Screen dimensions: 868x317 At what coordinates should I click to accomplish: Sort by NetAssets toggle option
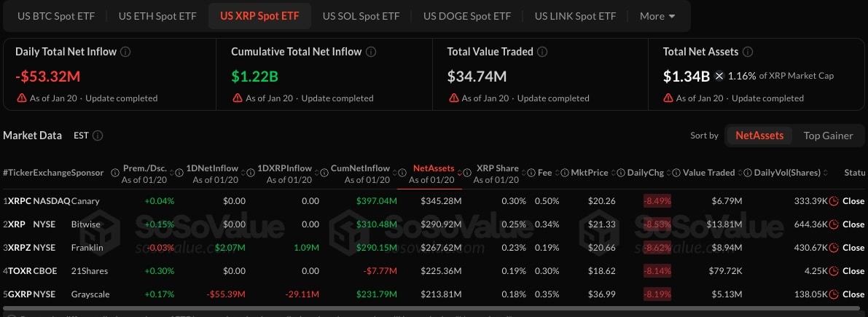[759, 136]
